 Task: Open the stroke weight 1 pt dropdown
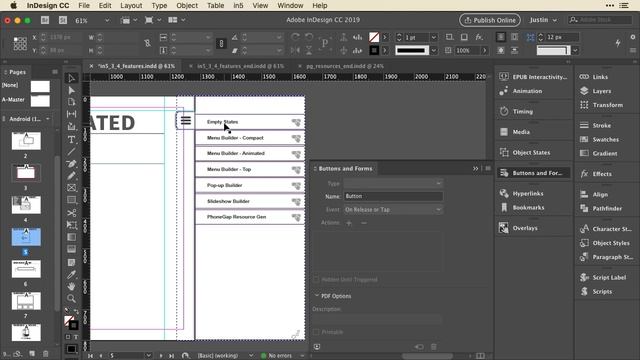433,37
